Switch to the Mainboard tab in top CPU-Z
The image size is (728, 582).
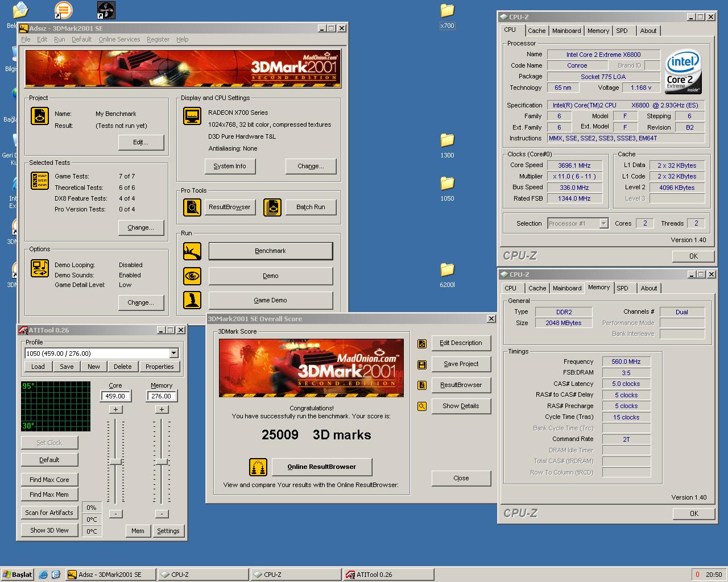(566, 31)
